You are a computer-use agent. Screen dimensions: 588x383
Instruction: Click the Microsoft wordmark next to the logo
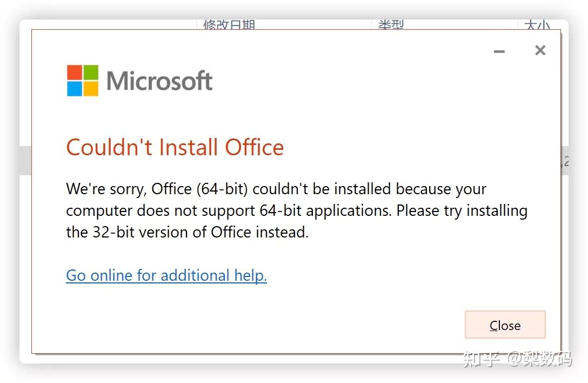click(159, 80)
